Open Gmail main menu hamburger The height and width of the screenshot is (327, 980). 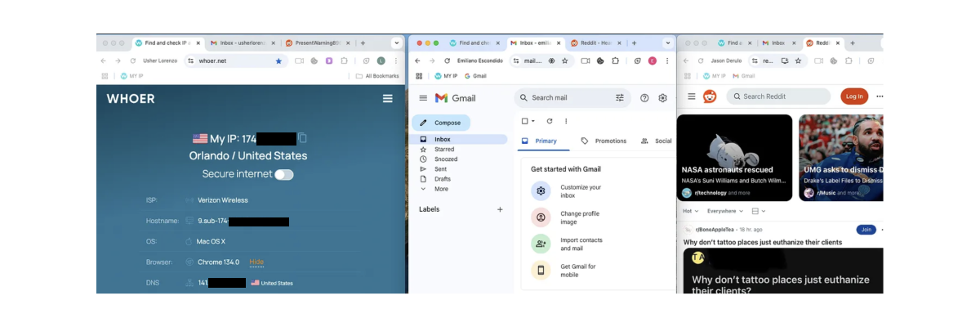(x=423, y=97)
